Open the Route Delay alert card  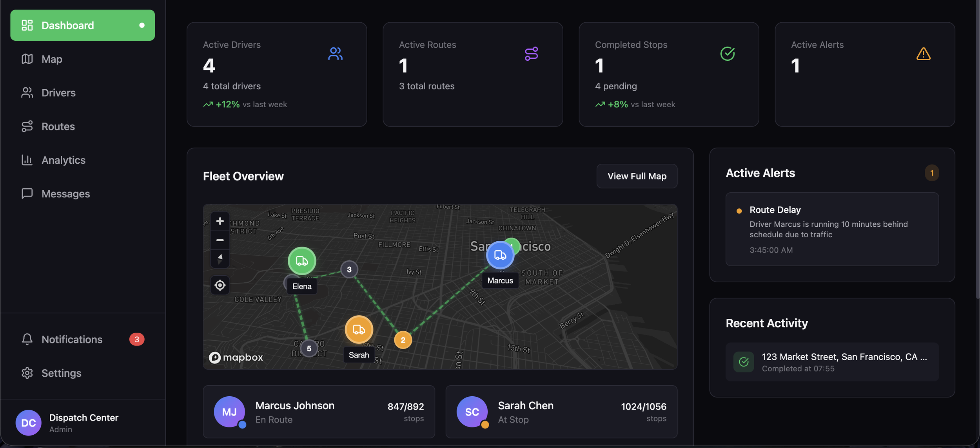click(832, 229)
